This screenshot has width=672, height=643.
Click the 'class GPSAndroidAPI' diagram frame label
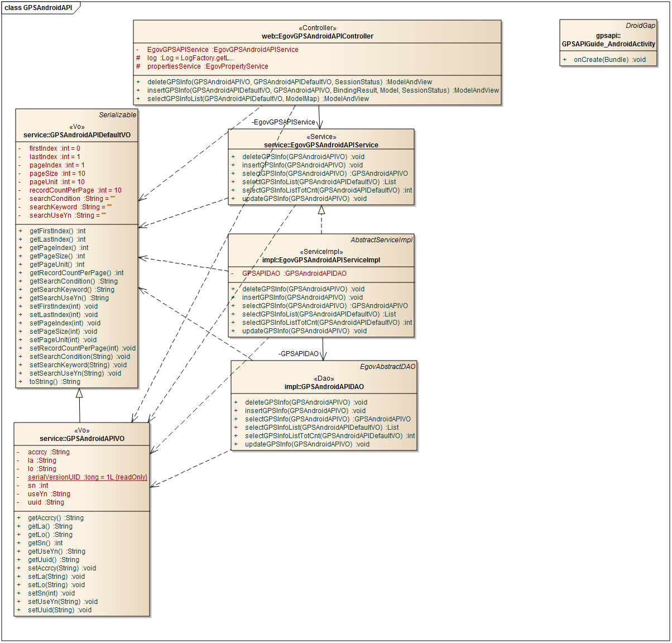pos(39,8)
